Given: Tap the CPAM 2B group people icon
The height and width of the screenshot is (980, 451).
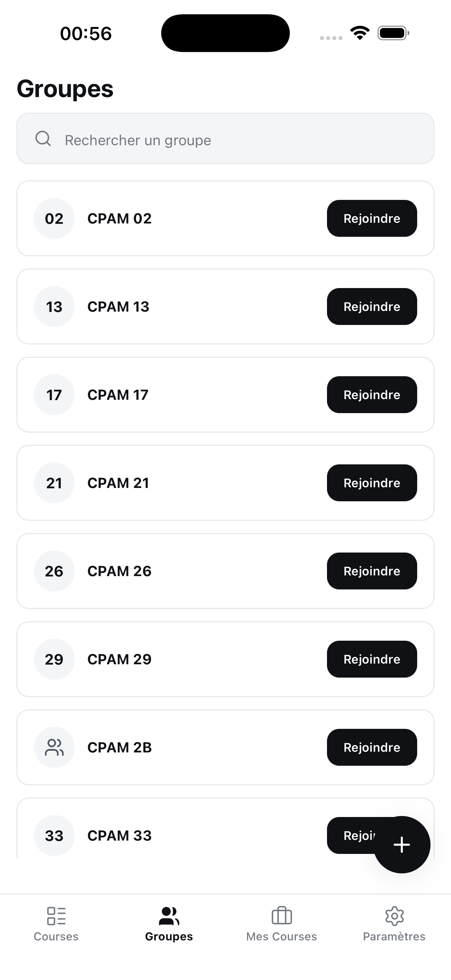Looking at the screenshot, I should tap(54, 747).
